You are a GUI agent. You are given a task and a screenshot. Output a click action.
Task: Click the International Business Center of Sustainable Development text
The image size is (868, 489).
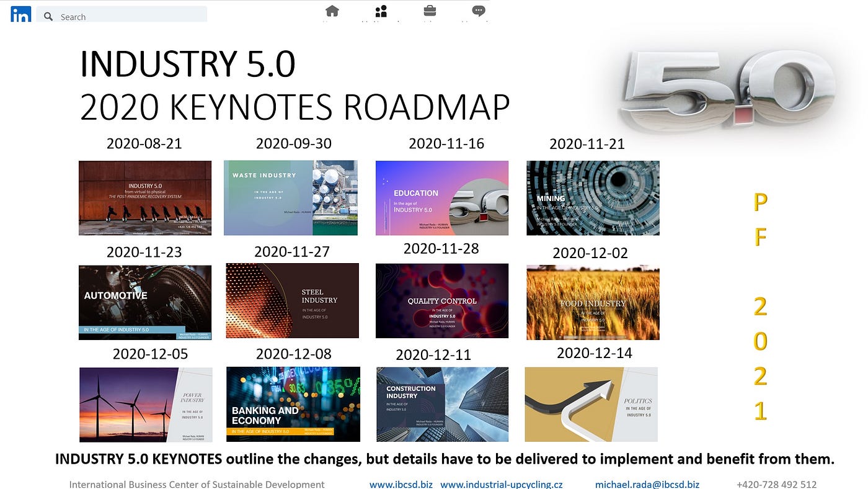point(197,484)
